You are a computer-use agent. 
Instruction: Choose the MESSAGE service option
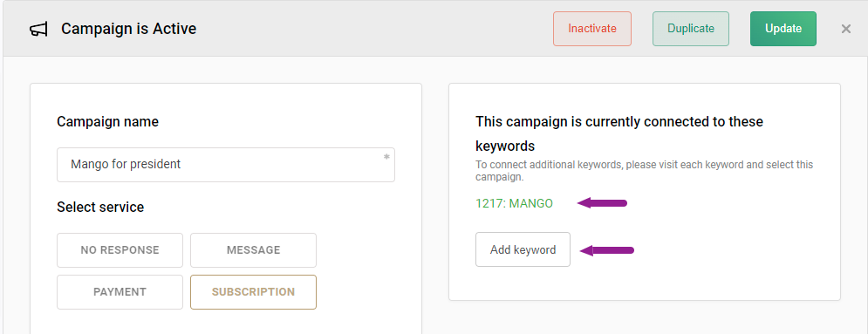click(253, 250)
